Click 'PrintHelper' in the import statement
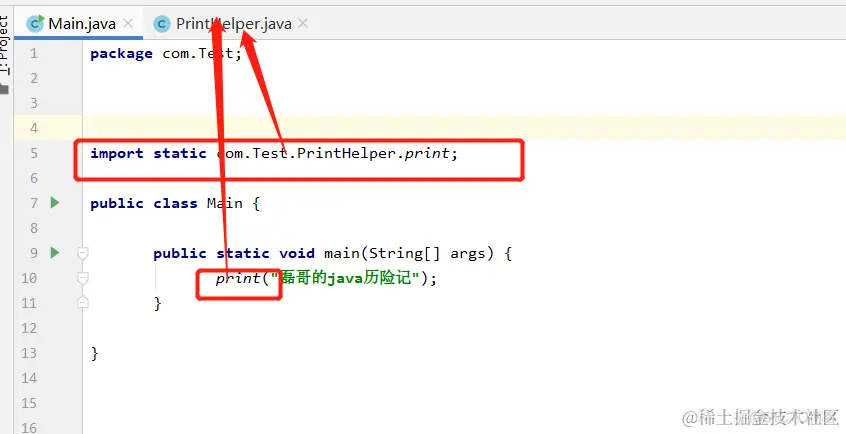This screenshot has width=846, height=434. [x=347, y=153]
